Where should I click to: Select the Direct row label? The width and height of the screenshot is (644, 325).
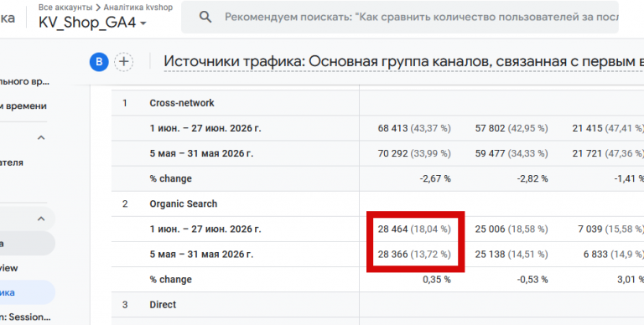point(163,305)
